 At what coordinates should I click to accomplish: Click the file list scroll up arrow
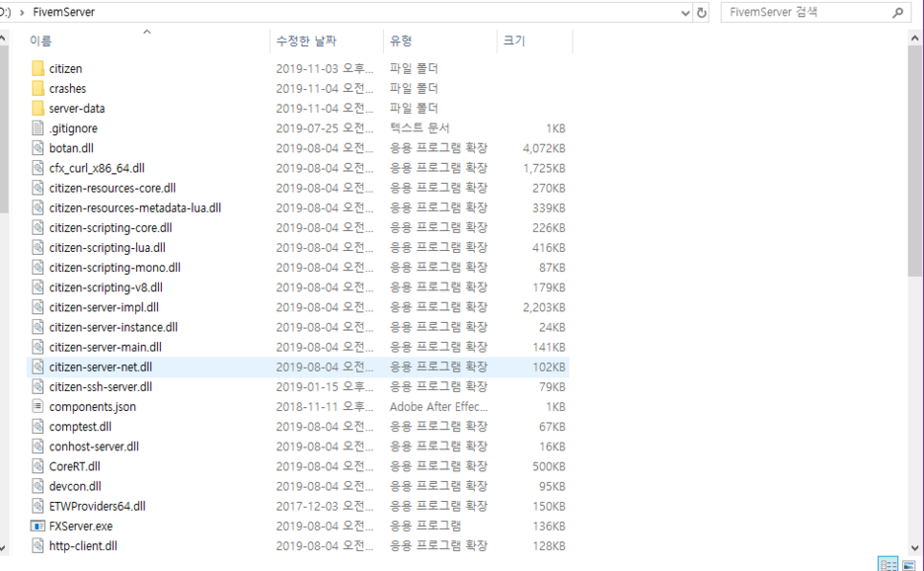(x=914, y=38)
